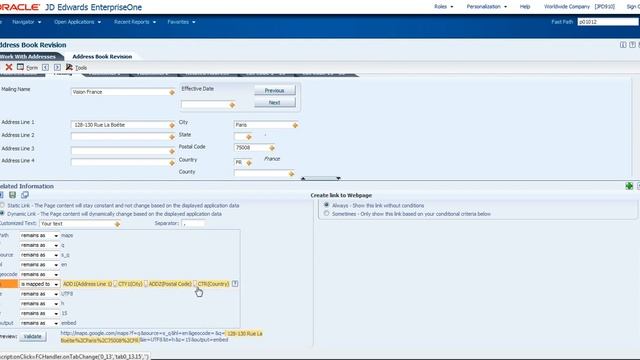The image size is (640, 360).
Task: Open 'is mapped to' dropdown
Action: pyautogui.click(x=40, y=284)
